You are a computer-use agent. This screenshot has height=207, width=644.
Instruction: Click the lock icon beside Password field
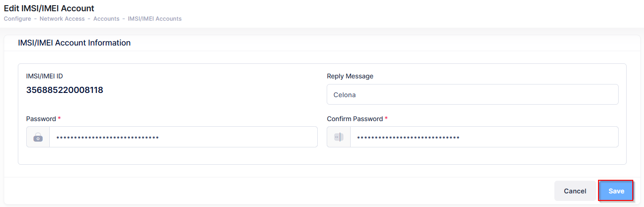pos(38,137)
